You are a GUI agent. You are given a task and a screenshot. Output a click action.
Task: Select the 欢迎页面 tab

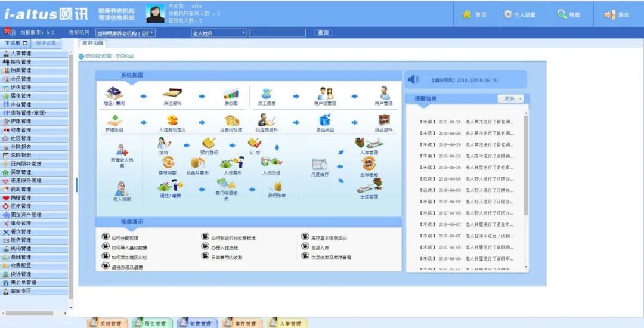click(x=92, y=44)
